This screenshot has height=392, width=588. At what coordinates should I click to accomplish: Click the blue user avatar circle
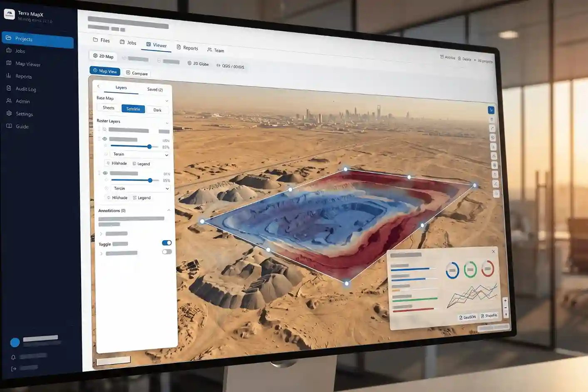tap(15, 342)
